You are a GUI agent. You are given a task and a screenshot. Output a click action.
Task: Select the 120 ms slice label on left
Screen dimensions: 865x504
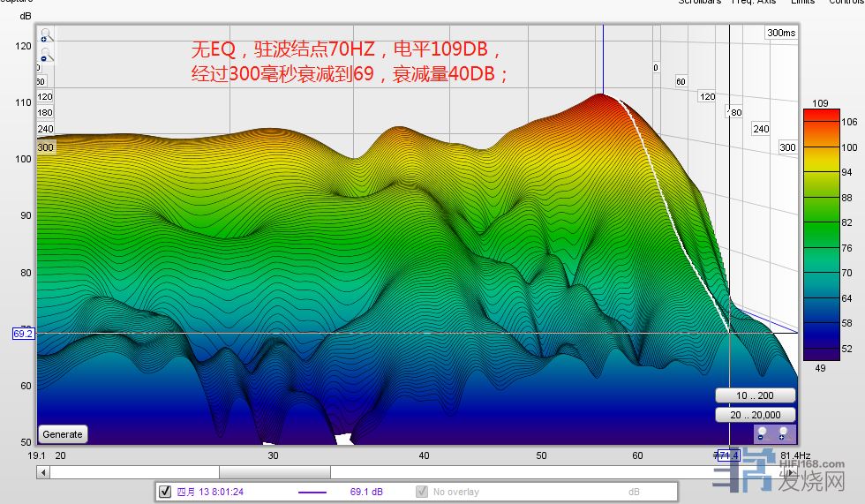(45, 96)
